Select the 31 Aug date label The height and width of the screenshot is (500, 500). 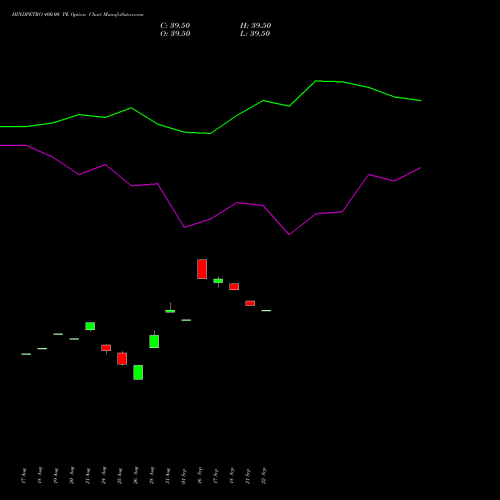pos(168,476)
